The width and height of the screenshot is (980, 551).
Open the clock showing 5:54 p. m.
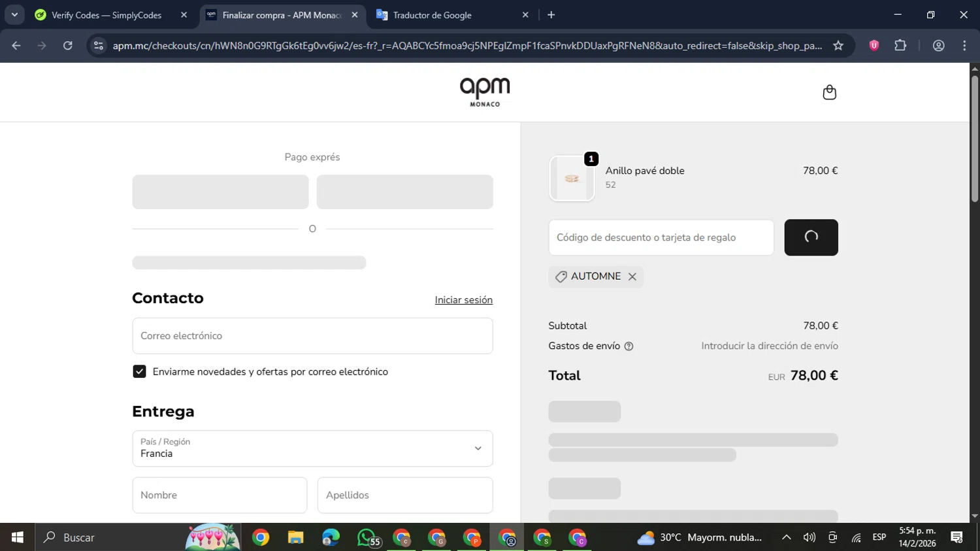(917, 537)
